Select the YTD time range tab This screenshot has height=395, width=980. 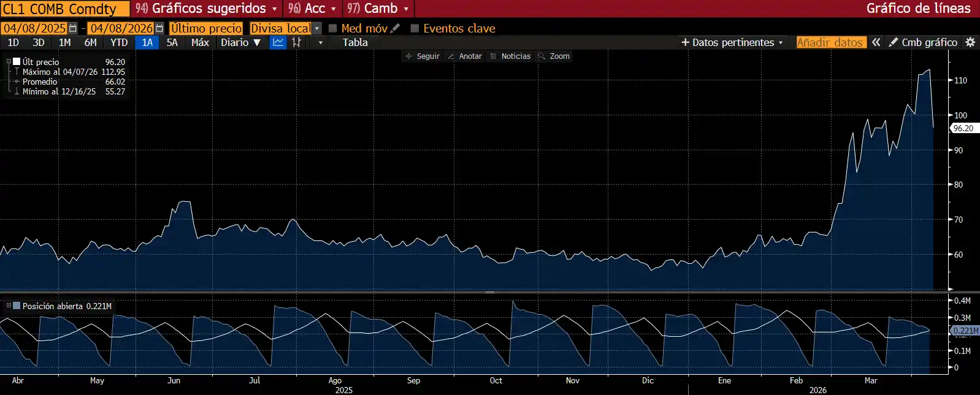(119, 42)
